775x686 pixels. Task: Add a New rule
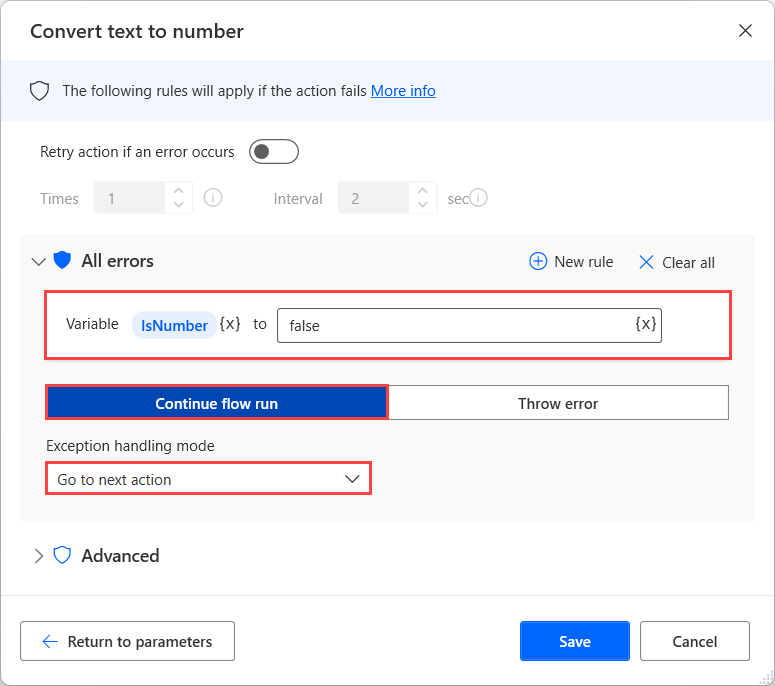click(x=571, y=262)
